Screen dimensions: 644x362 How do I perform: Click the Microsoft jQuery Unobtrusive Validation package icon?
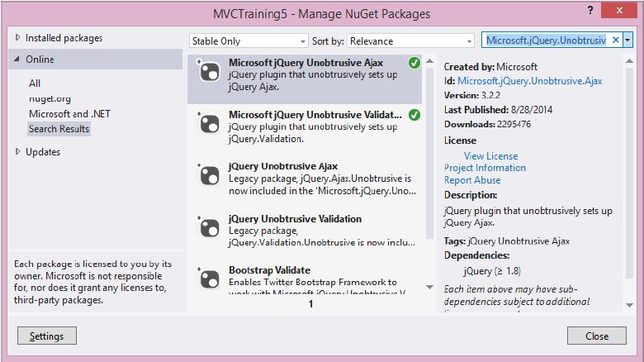[x=209, y=123]
